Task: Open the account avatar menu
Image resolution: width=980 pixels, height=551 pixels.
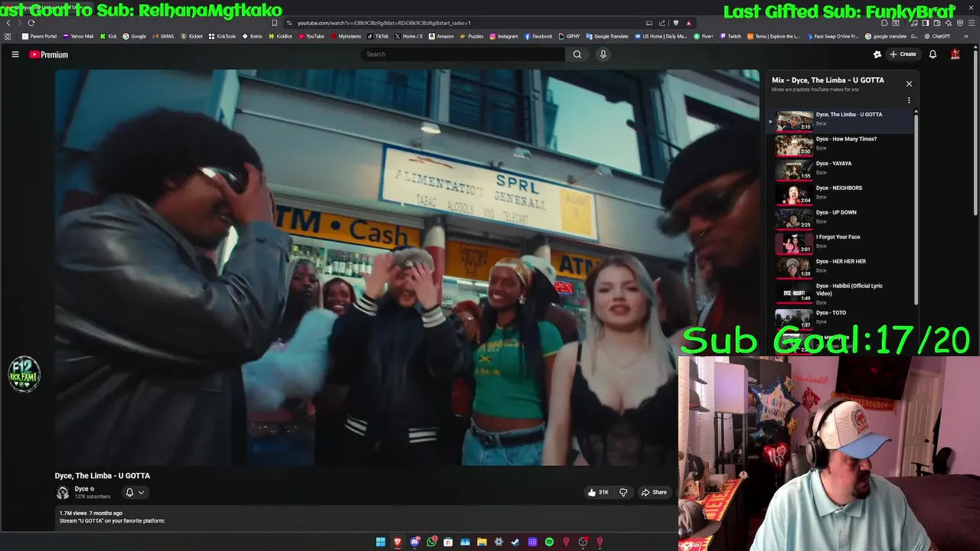Action: pos(955,54)
